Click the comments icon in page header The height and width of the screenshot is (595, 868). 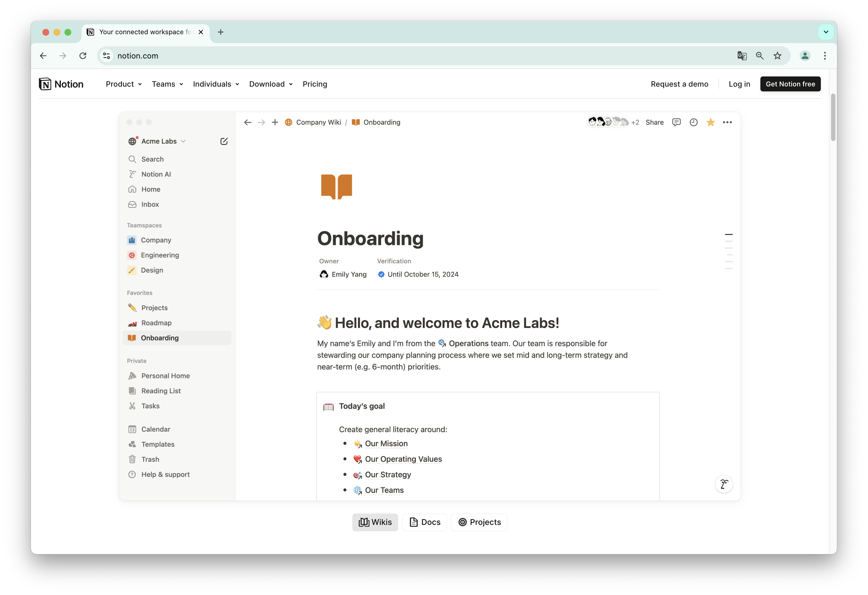[676, 122]
